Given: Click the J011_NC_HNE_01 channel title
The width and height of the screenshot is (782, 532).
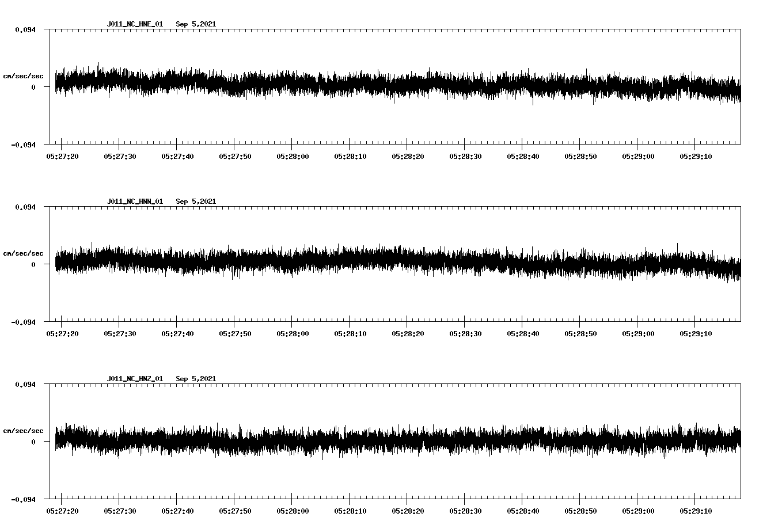Looking at the screenshot, I should point(135,24).
